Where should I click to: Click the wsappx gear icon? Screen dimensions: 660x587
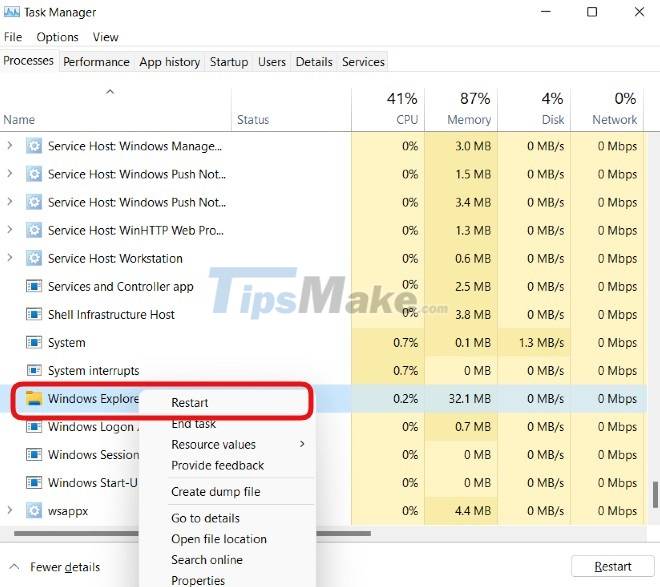click(34, 511)
